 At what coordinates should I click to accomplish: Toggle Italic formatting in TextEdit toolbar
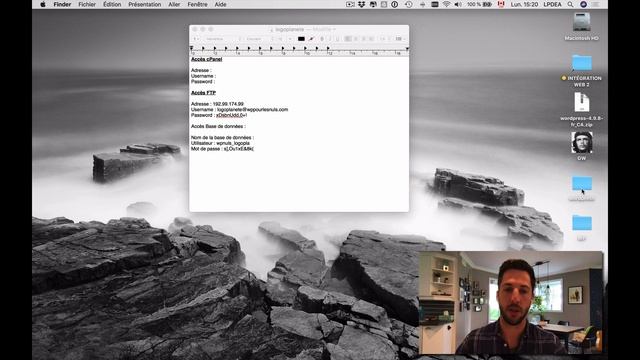point(330,39)
